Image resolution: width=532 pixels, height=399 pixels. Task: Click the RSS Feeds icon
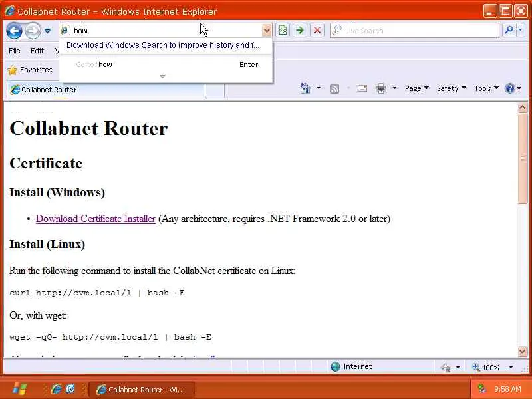(334, 89)
